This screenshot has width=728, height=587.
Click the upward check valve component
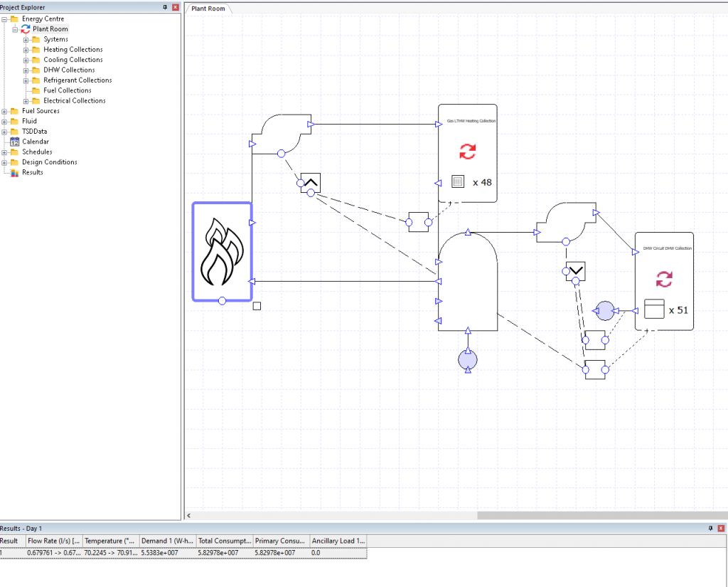coord(311,182)
